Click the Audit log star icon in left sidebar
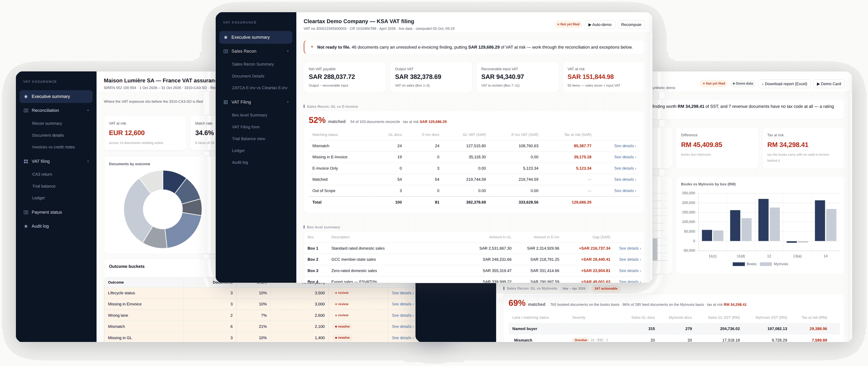The image size is (868, 366). pos(26,226)
